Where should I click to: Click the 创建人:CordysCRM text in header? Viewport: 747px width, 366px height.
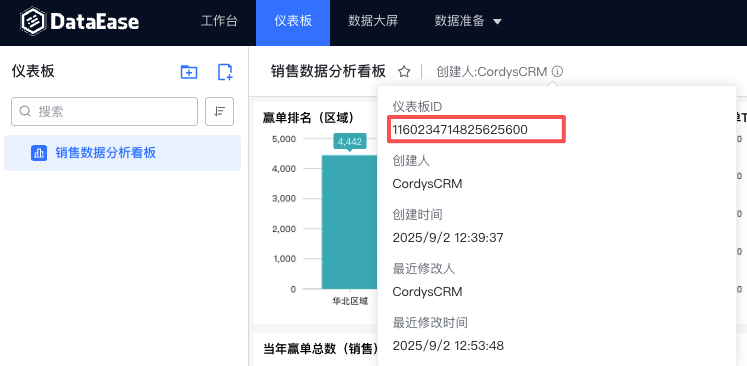tap(492, 71)
